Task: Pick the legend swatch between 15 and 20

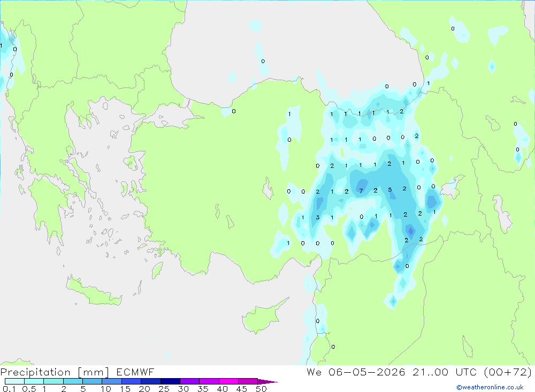Action: (132, 381)
